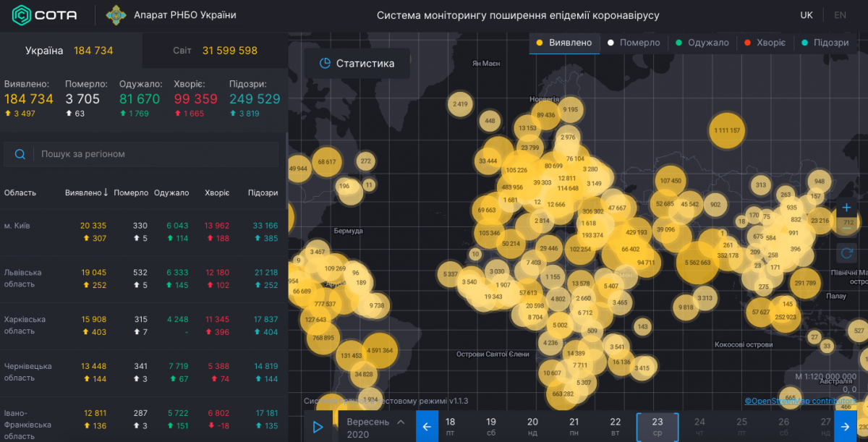The height and width of the screenshot is (442, 868).
Task: Select date 21 пн on timeline
Action: click(574, 427)
